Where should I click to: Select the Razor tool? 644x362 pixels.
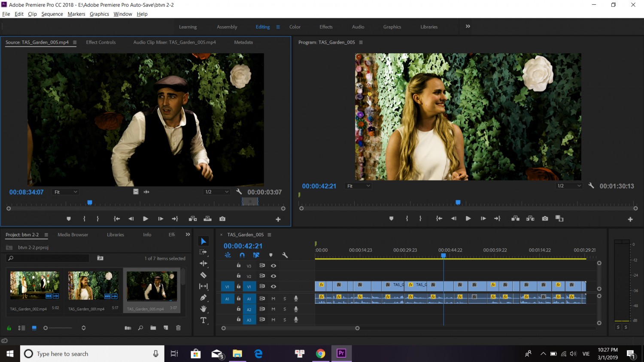coord(204,275)
